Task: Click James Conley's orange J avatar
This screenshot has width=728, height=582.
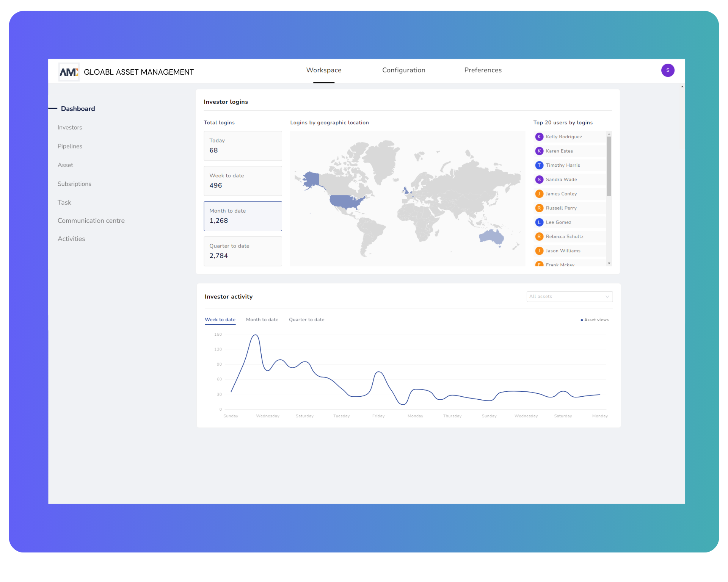Action: click(539, 194)
